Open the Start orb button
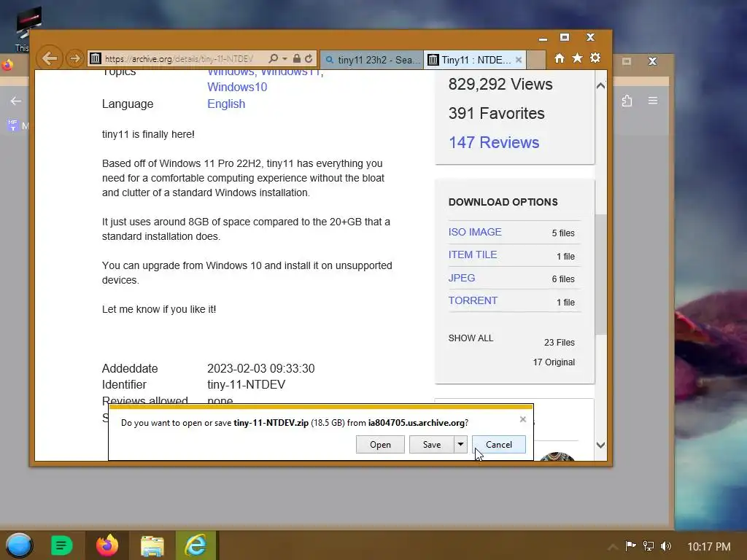This screenshot has height=560, width=747. 19,545
